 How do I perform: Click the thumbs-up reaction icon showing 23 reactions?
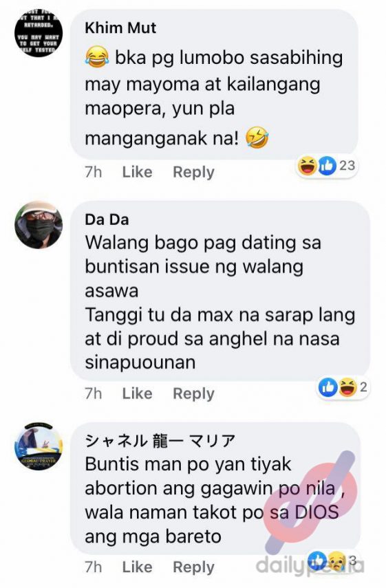(x=327, y=165)
